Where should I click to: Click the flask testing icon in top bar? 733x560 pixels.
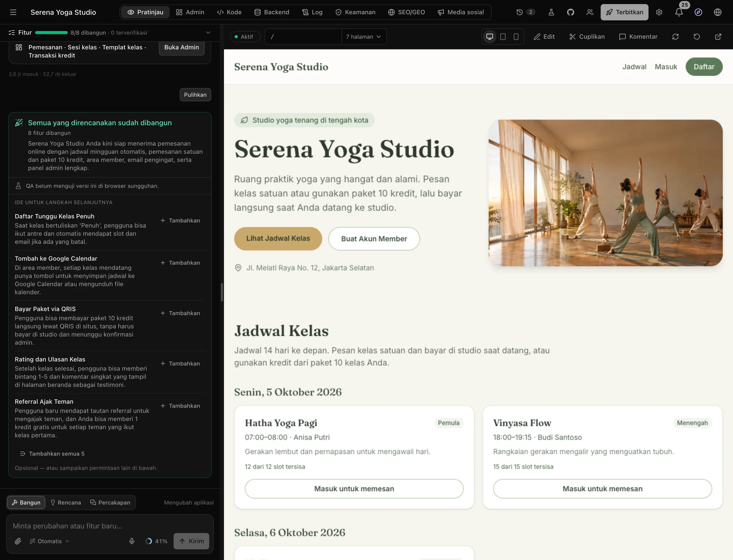point(551,12)
